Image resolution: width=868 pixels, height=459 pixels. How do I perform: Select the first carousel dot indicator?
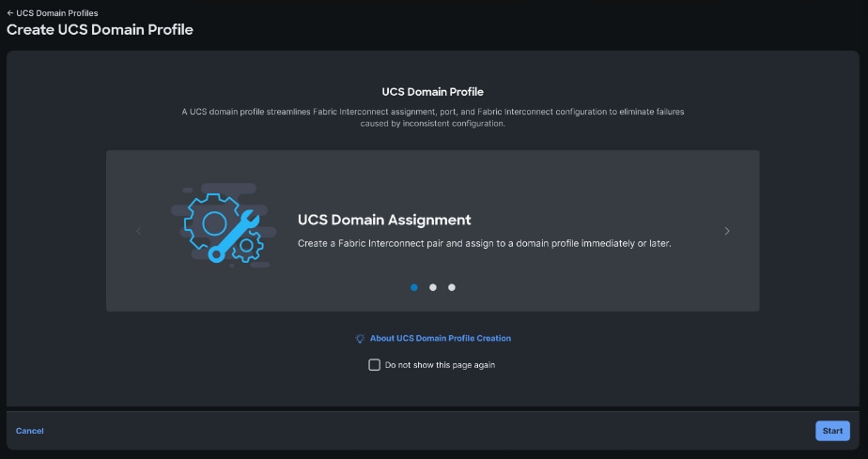[414, 287]
